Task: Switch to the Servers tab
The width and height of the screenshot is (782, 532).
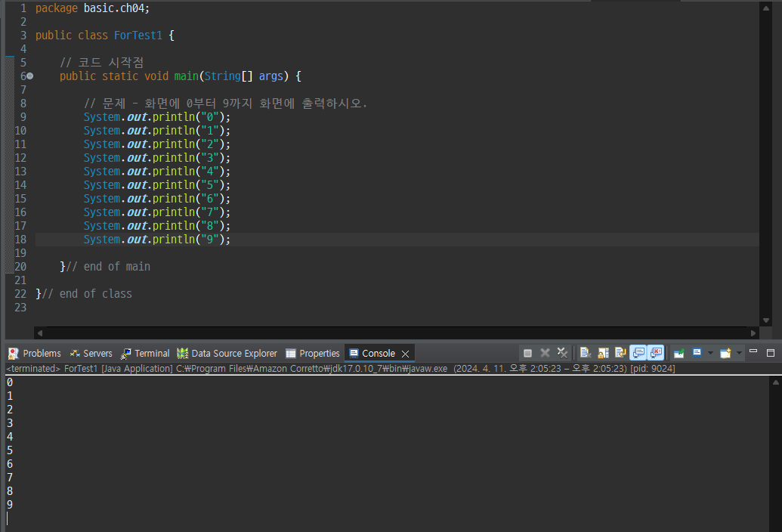Action: point(91,353)
